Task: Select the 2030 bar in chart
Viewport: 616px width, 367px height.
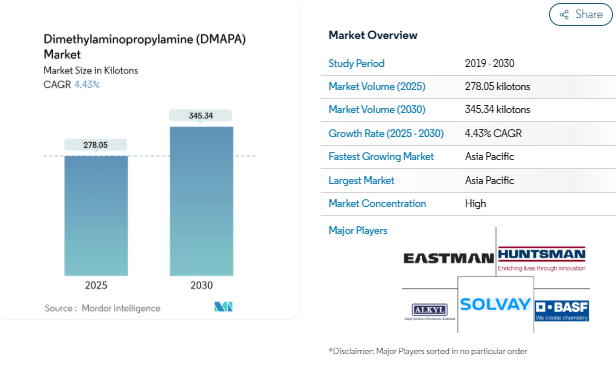Action: (x=202, y=201)
